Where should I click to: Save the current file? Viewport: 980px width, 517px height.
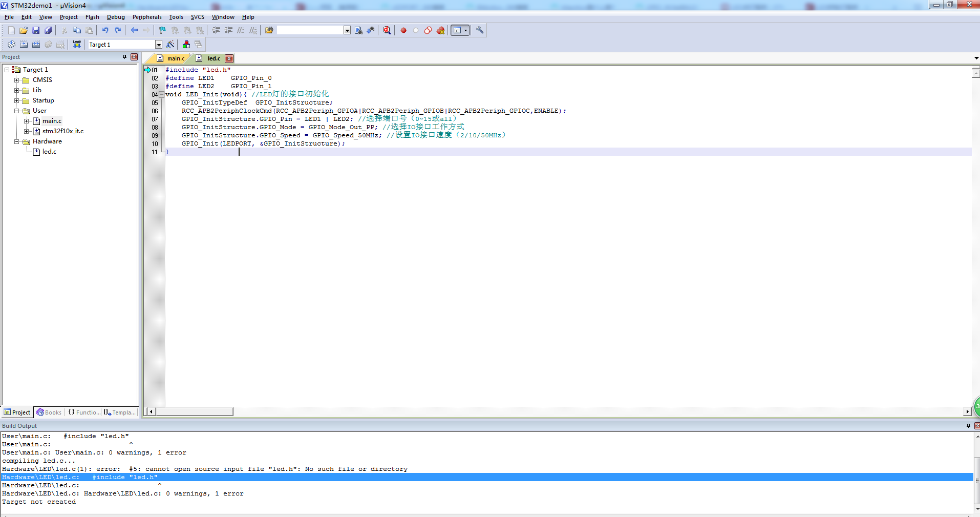click(36, 30)
